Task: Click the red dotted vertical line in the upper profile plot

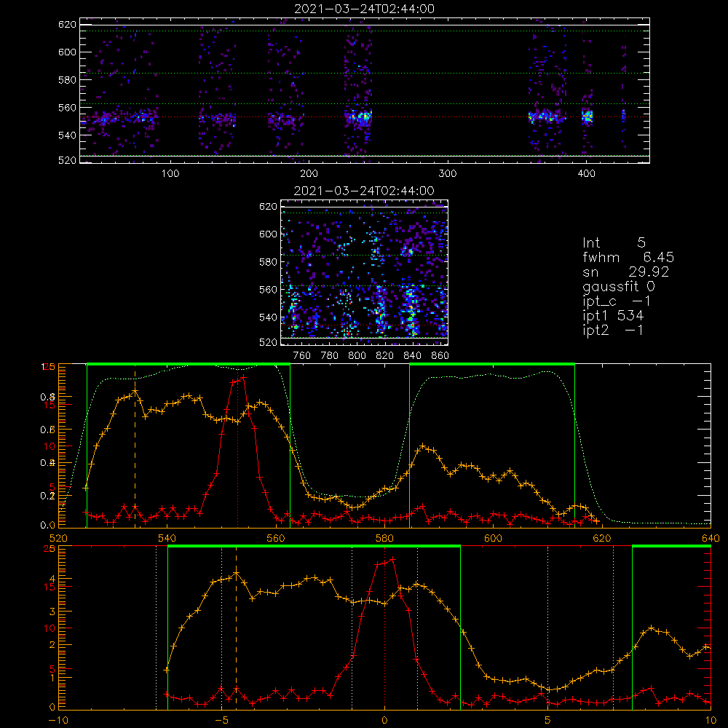Action: click(x=238, y=448)
